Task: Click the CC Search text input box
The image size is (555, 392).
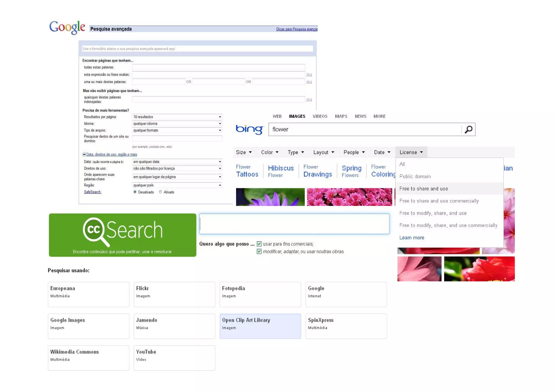Action: [294, 224]
